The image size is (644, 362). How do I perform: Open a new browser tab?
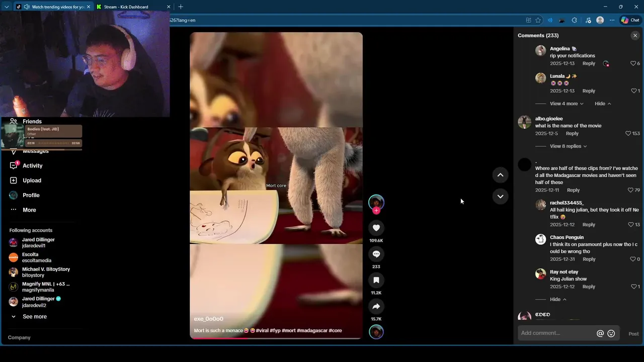pos(181,7)
